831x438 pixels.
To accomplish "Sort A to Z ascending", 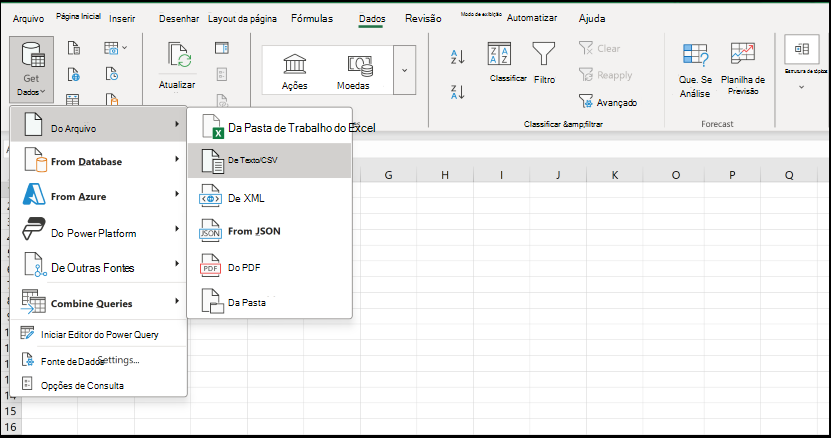I will [x=457, y=56].
